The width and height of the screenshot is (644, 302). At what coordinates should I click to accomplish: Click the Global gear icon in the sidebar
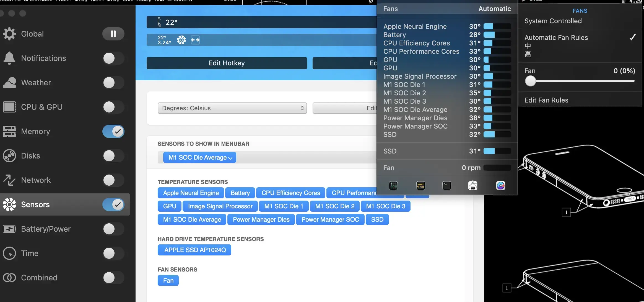point(9,34)
